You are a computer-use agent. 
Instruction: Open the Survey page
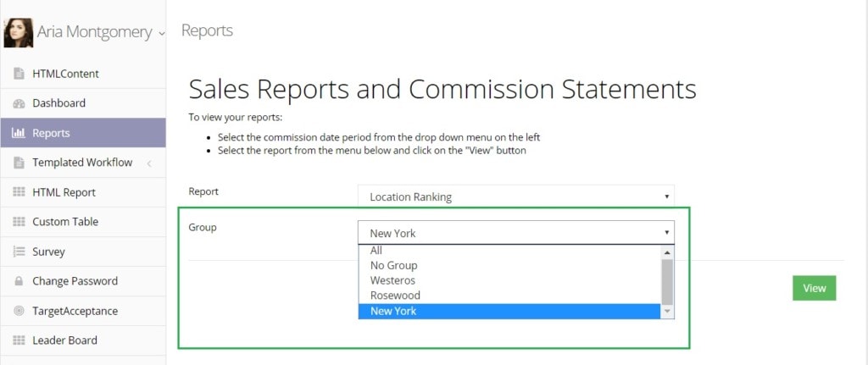pos(83,252)
